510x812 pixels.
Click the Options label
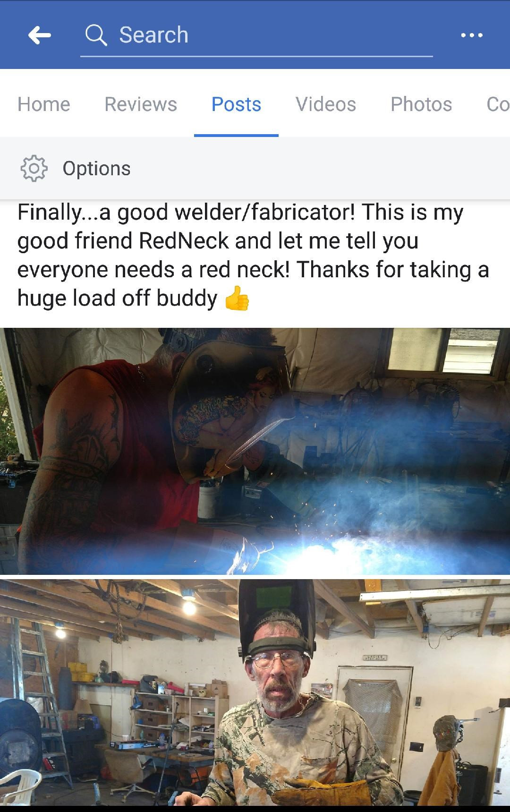97,169
